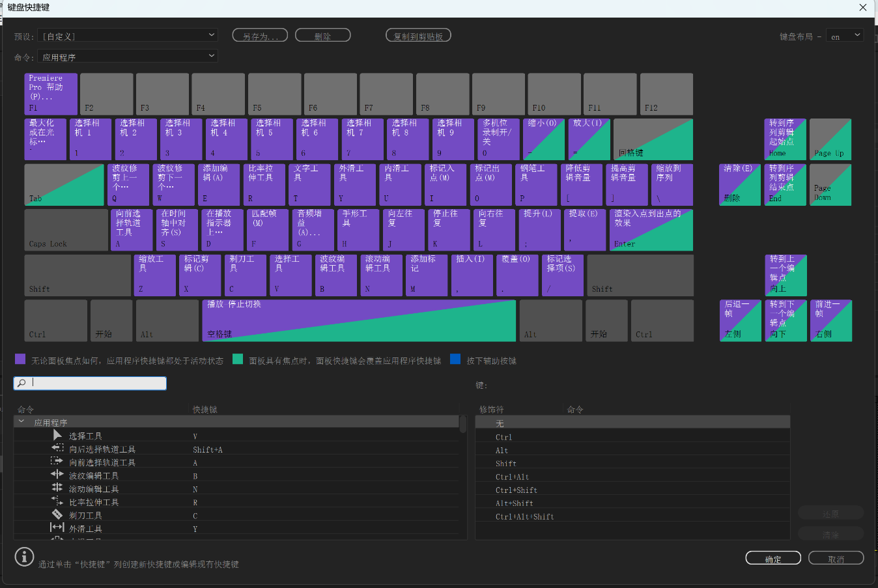Click the 外滑工具 icon in list

57,528
